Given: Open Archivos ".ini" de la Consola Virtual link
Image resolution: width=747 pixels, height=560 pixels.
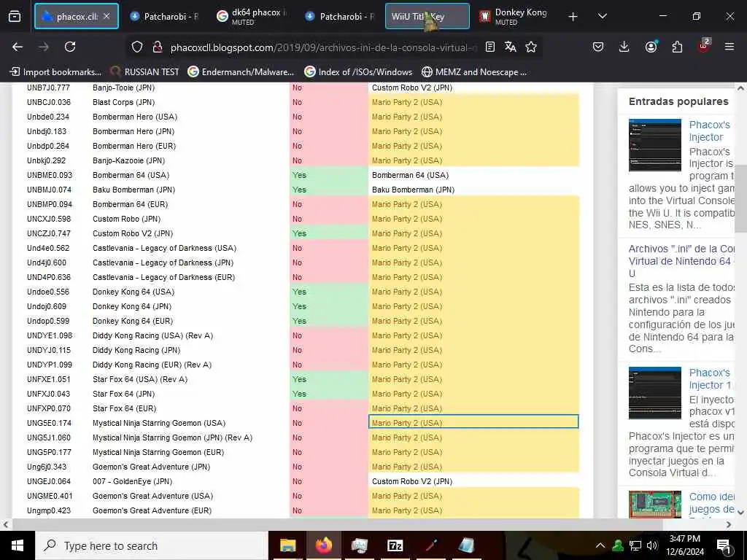Looking at the screenshot, I should point(681,261).
